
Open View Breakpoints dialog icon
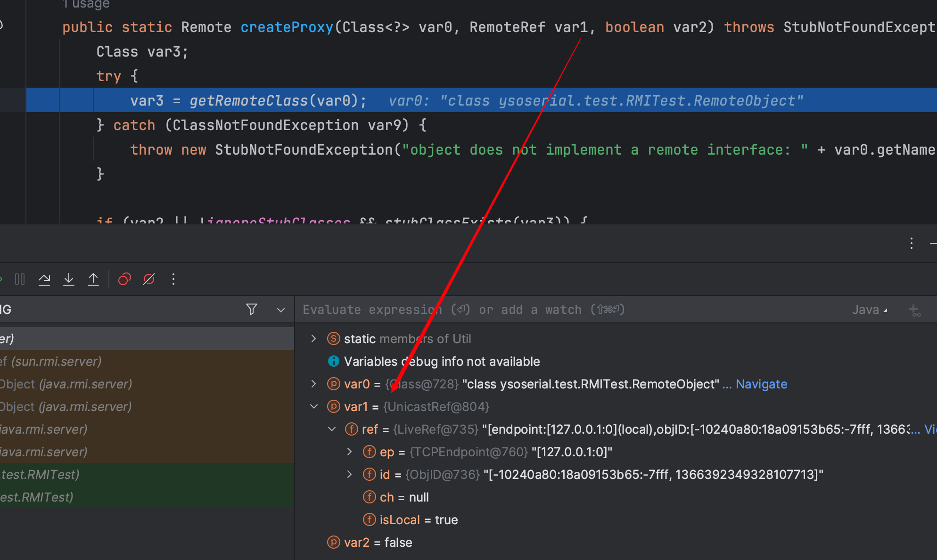coord(124,280)
